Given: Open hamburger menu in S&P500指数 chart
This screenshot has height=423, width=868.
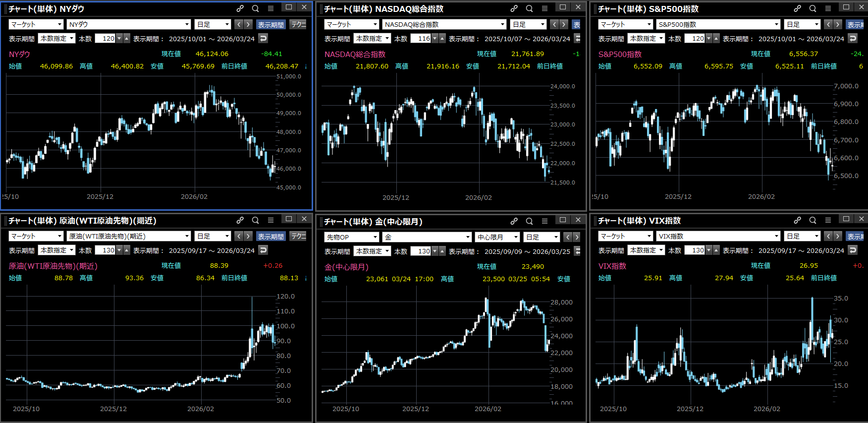Looking at the screenshot, I should pos(828,8).
